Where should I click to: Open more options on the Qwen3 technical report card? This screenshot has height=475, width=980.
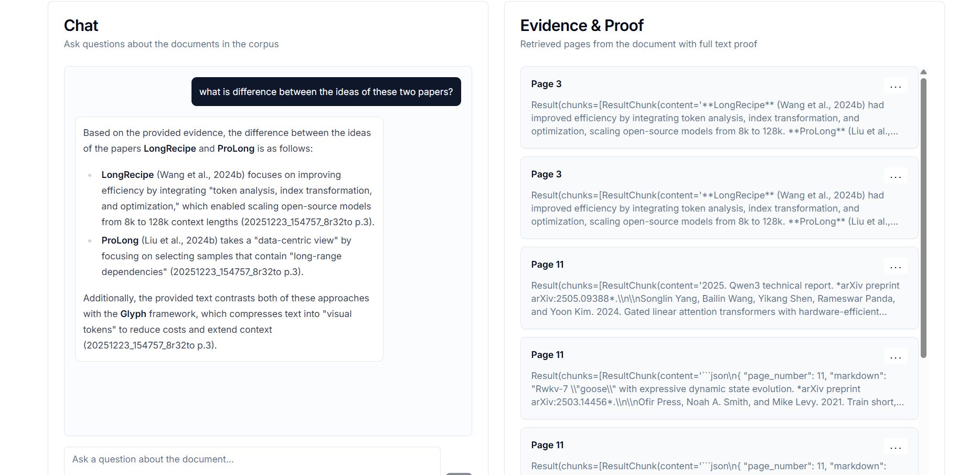point(896,266)
